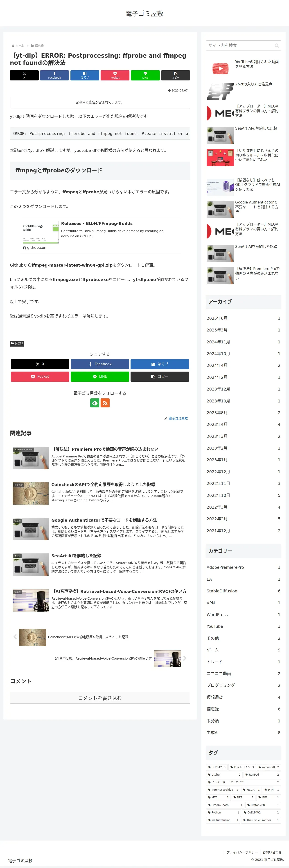Select The Cycle:Frontier tag
Screen dimensions: 289x868
(261, 820)
